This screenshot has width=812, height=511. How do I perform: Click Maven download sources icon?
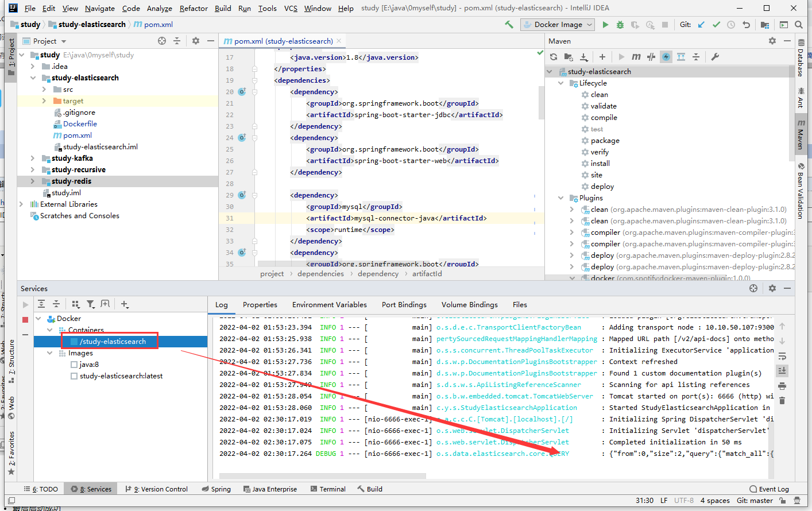(584, 57)
